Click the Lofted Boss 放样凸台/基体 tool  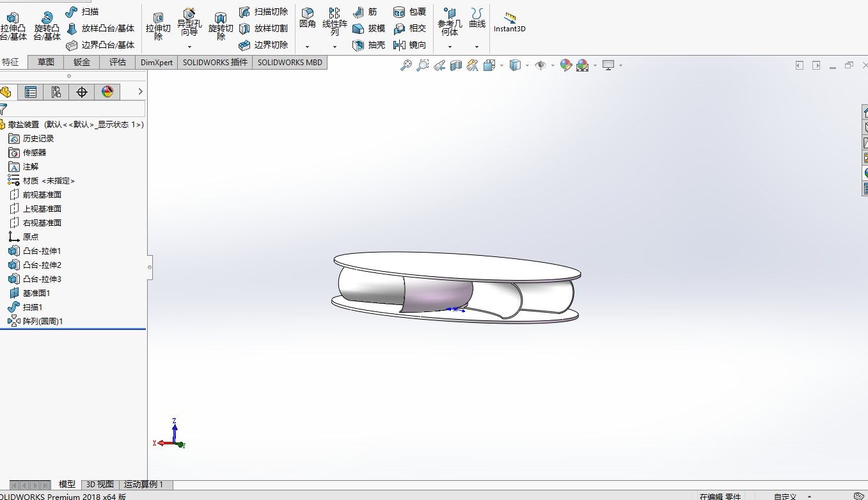tap(100, 28)
